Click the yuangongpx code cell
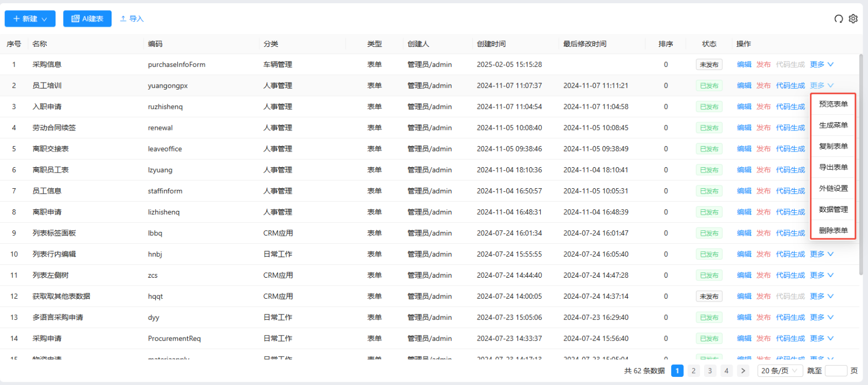Screen dimensions: 868x385 coord(168,86)
